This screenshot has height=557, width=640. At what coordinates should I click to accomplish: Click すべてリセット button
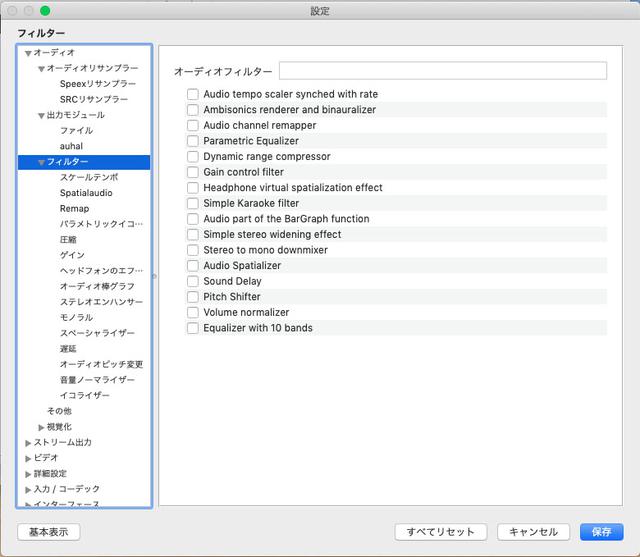(x=440, y=532)
